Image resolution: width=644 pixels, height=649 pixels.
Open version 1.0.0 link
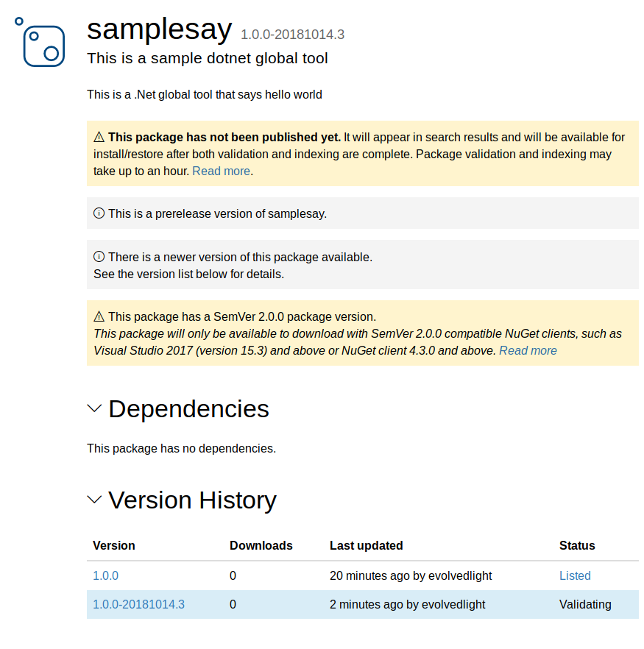click(105, 575)
